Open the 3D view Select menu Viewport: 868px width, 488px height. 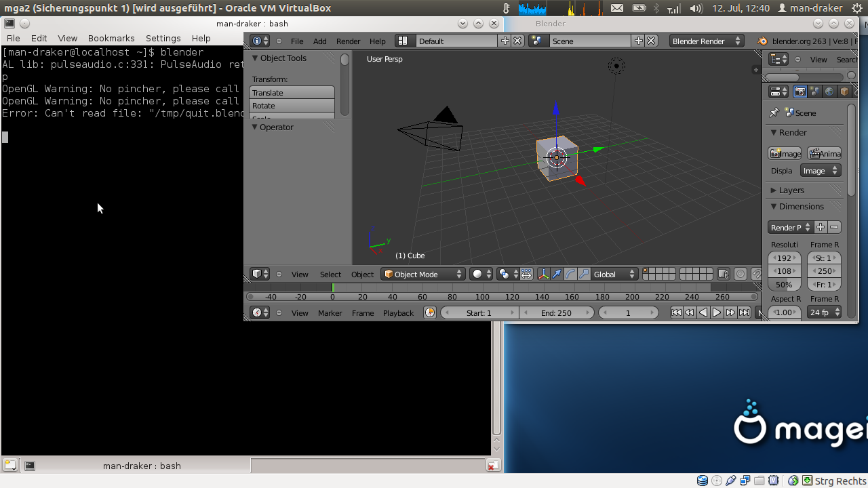(330, 274)
